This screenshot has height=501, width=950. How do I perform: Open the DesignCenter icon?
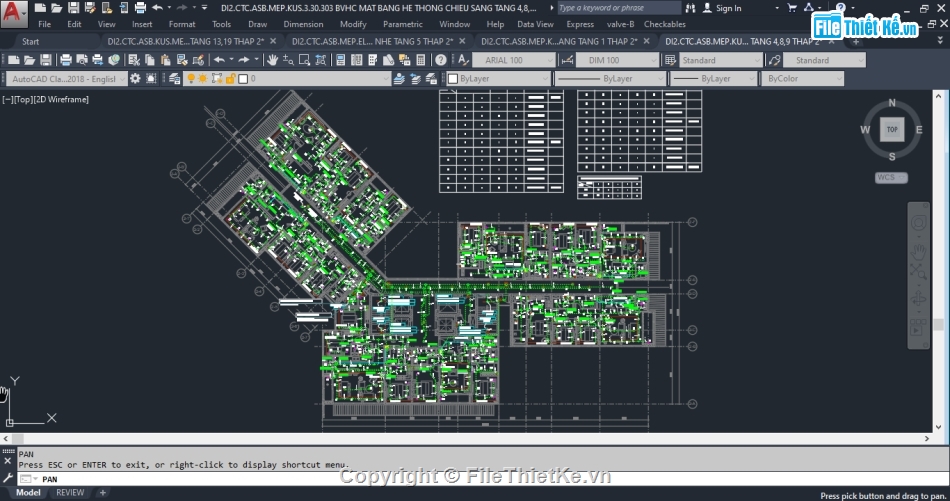[x=357, y=60]
